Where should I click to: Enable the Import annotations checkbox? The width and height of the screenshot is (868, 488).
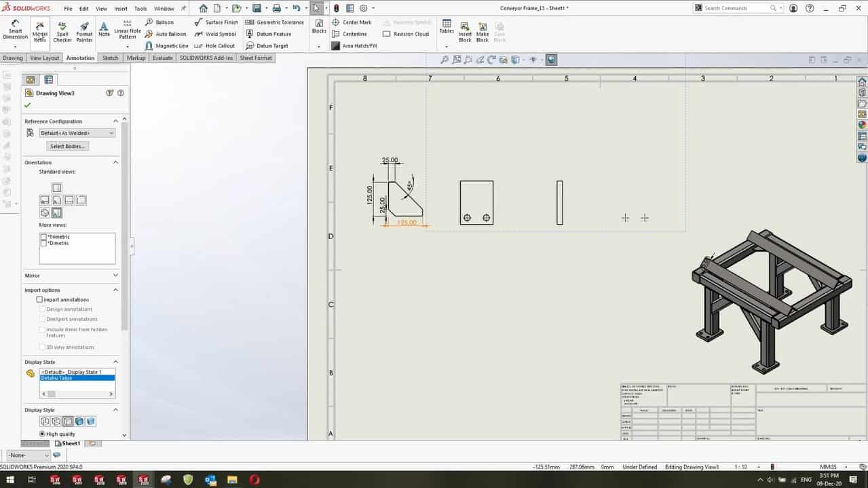pos(39,299)
